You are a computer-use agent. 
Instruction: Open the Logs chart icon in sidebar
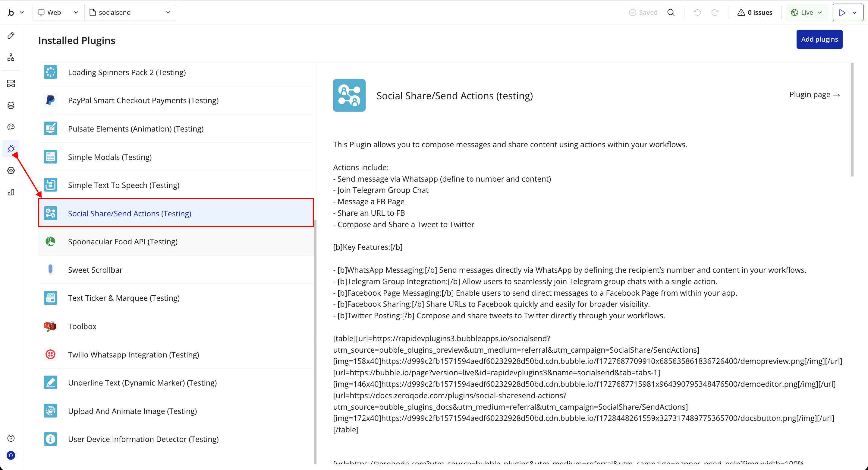coord(11,192)
